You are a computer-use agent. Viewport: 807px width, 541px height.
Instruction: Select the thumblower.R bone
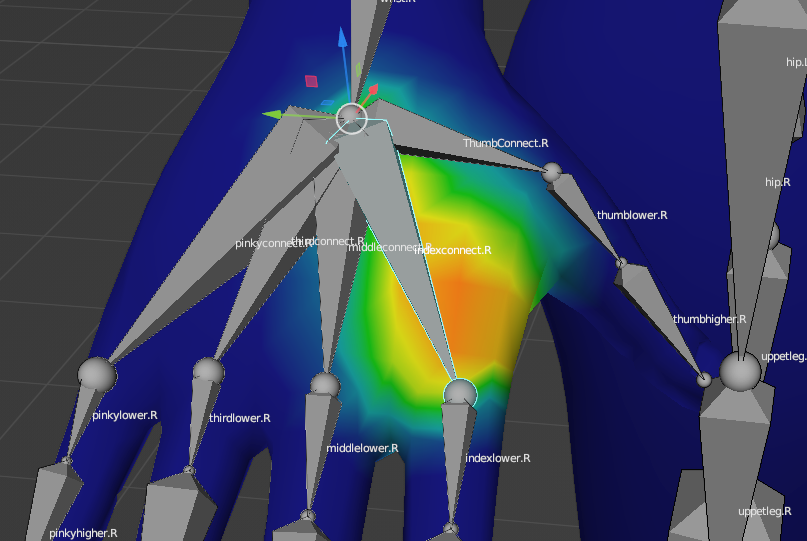588,220
